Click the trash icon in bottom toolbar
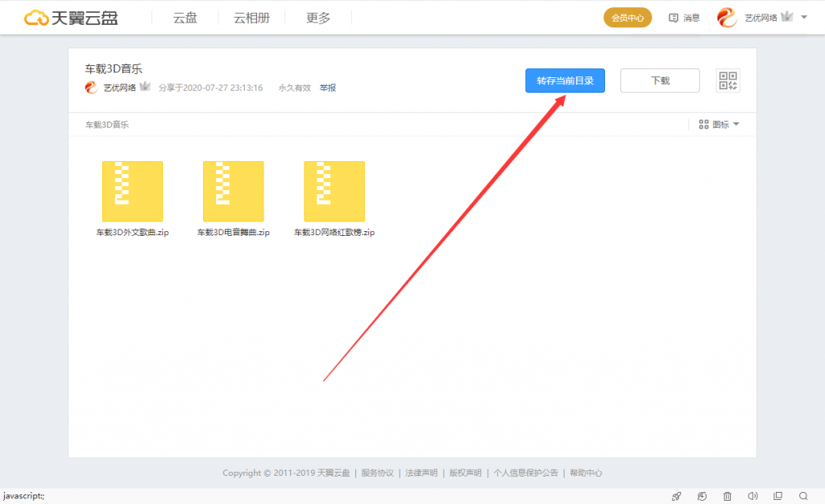The width and height of the screenshot is (825, 504). click(727, 496)
